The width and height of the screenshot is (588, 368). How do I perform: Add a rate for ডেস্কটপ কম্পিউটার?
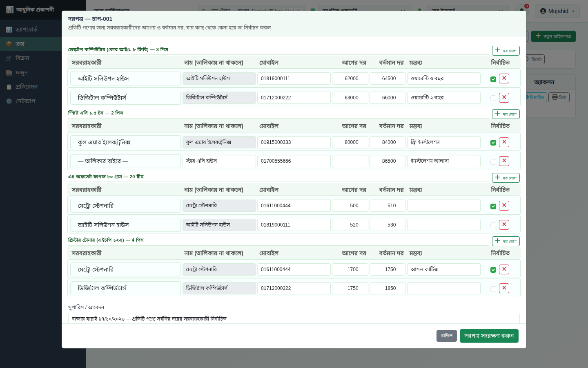click(506, 50)
